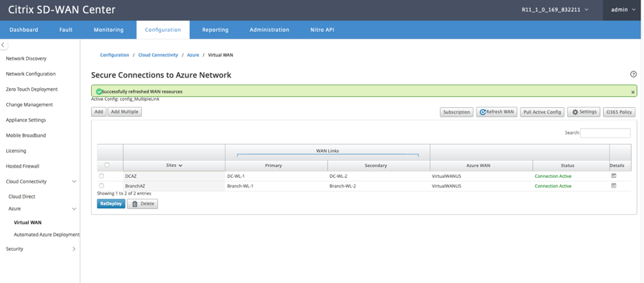Open Zero Touch Deployment in sidebar

coord(32,89)
